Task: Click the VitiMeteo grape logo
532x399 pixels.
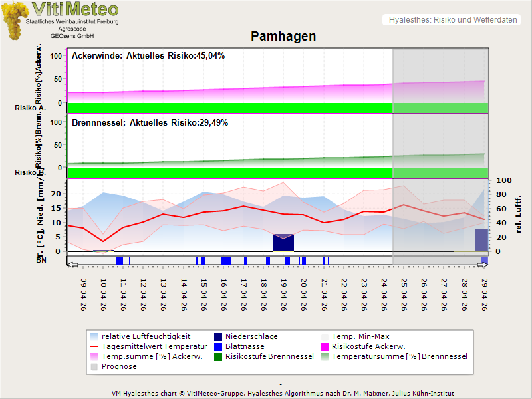Action: 15,20
